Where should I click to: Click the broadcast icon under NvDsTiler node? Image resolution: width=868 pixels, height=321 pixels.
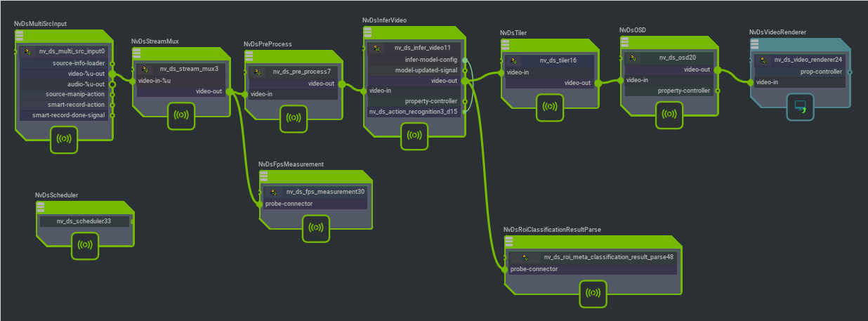[x=550, y=107]
